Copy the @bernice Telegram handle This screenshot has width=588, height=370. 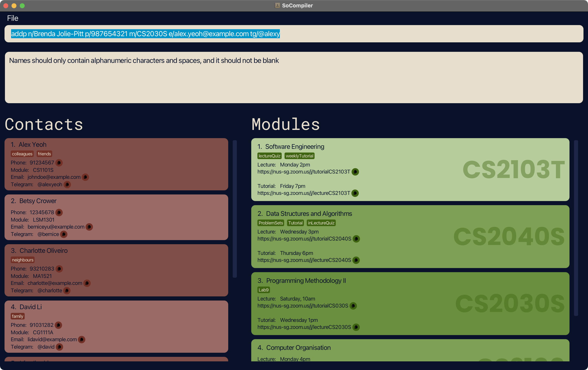click(64, 234)
